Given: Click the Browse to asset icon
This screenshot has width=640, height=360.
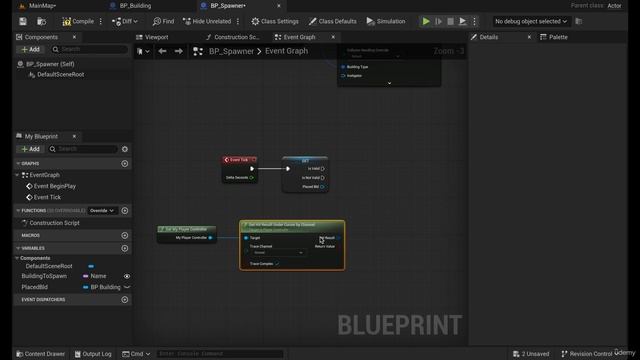Looking at the screenshot, I should [41, 21].
